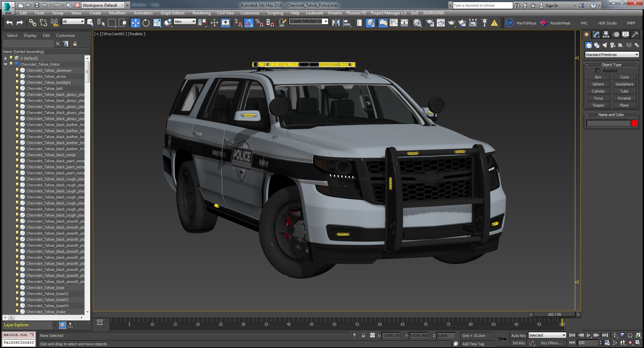Choose the Select Object tool

(x=90, y=23)
